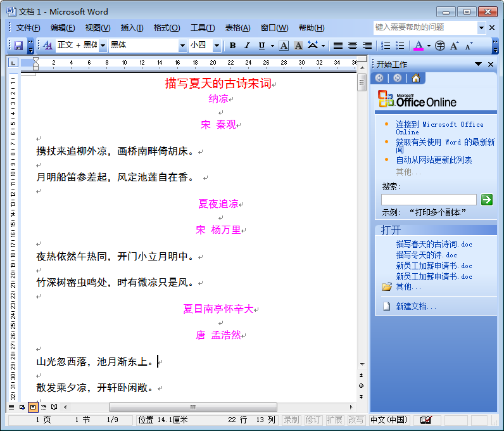Open the 插入(I) menu
Image resolution: width=504 pixels, height=431 pixels.
[132, 28]
